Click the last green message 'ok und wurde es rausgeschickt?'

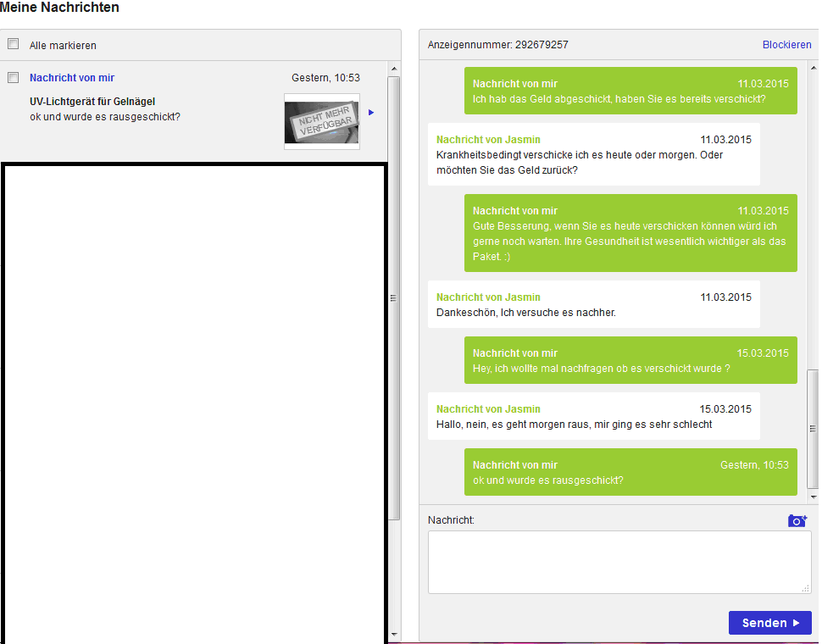[x=630, y=472]
